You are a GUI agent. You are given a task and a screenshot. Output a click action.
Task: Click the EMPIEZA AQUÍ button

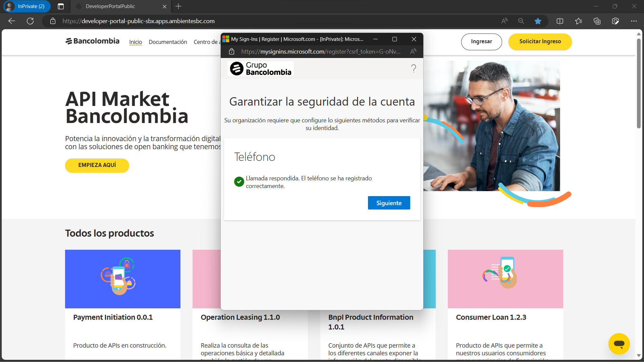click(97, 165)
